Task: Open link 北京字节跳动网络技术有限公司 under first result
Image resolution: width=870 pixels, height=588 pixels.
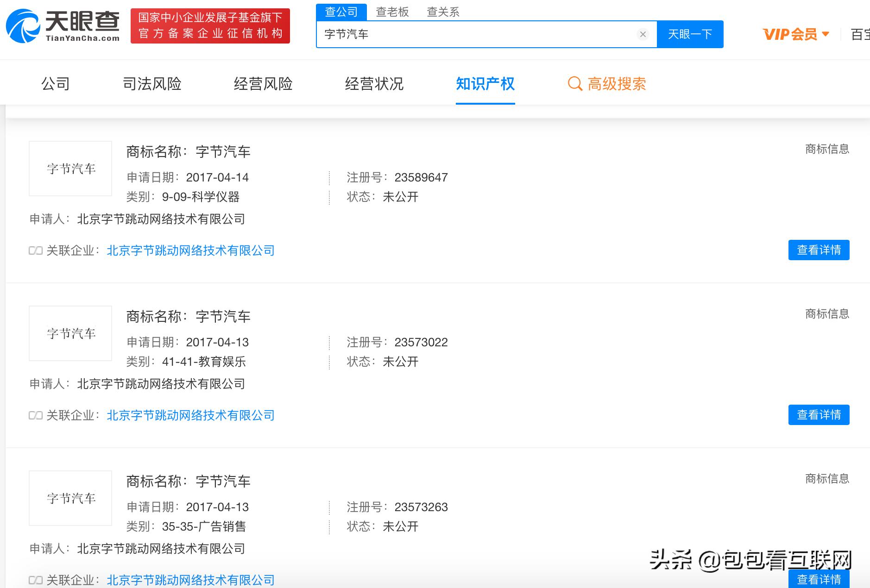Action: coord(190,250)
